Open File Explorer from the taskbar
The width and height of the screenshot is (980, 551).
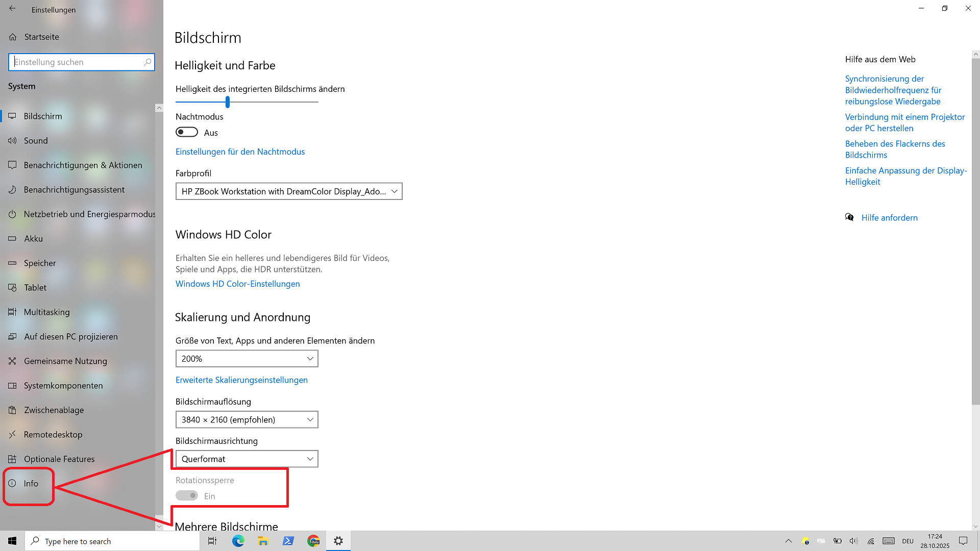263,541
